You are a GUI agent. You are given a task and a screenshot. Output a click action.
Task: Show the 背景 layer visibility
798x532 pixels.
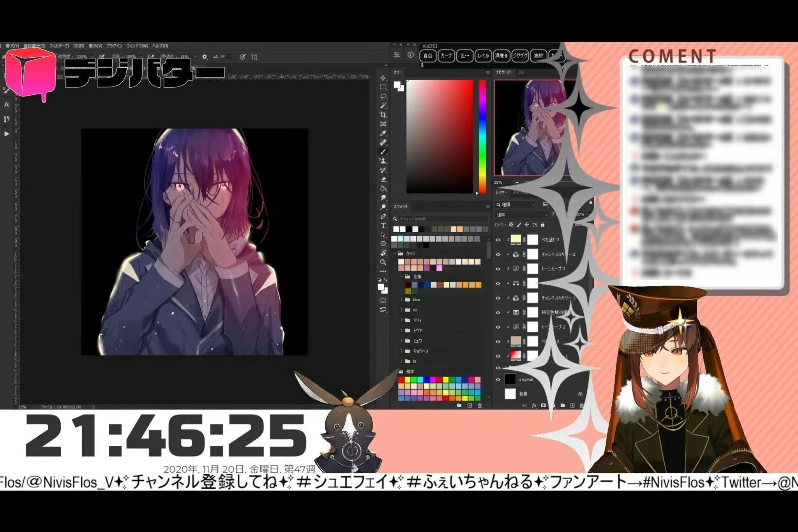[498, 394]
